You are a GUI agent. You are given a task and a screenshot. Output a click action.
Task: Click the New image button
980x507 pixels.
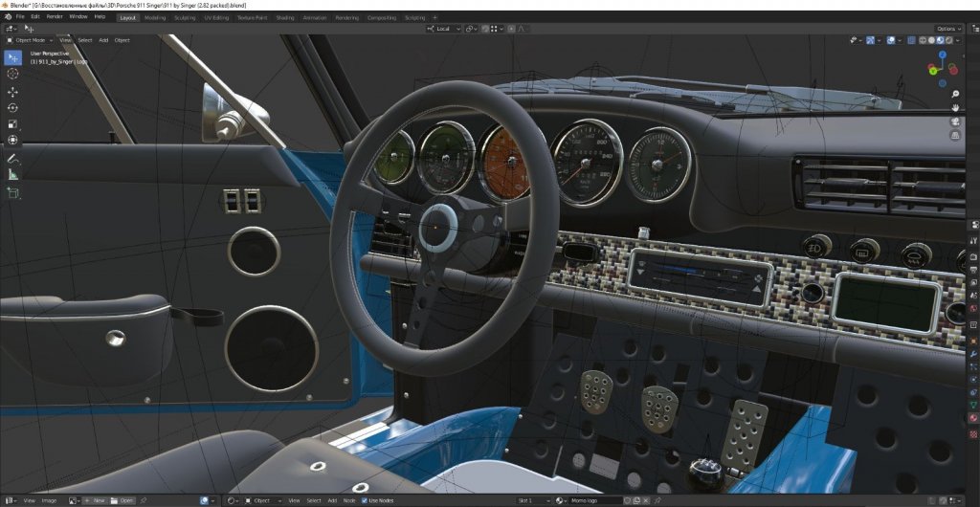[x=95, y=500]
